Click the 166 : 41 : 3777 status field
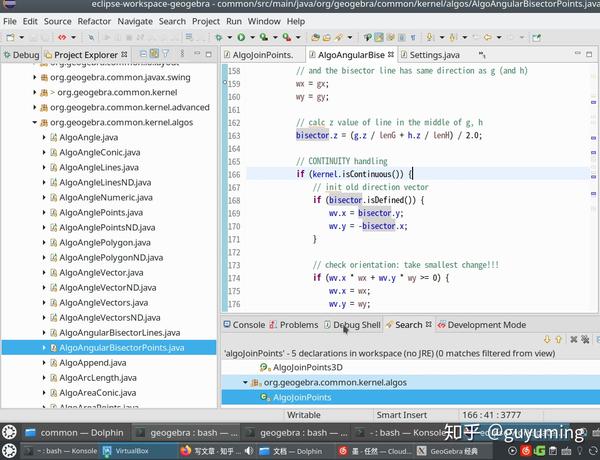The width and height of the screenshot is (600, 460). 492,415
